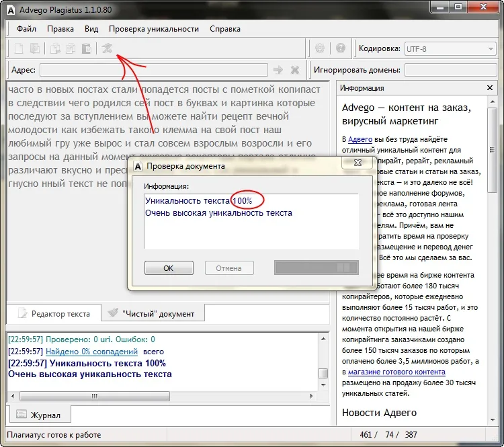Open the Файл menu
The width and height of the screenshot is (504, 447).
(27, 29)
